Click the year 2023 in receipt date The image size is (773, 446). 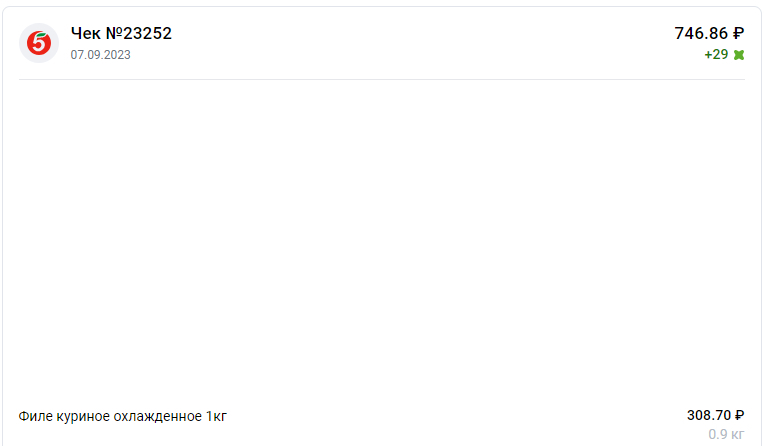[x=116, y=55]
